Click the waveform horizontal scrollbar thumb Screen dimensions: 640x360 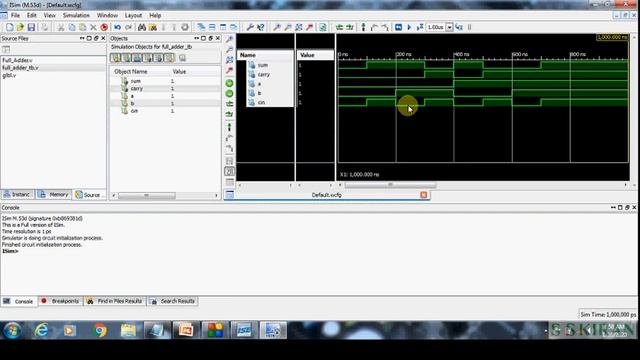(390, 185)
